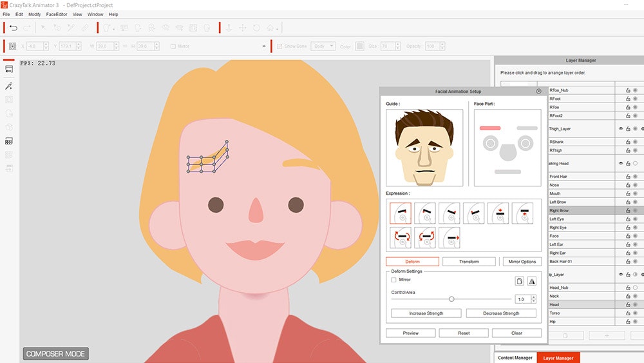644x363 pixels.
Task: Select the eyebrow move-down expression icon
Action: point(498,213)
